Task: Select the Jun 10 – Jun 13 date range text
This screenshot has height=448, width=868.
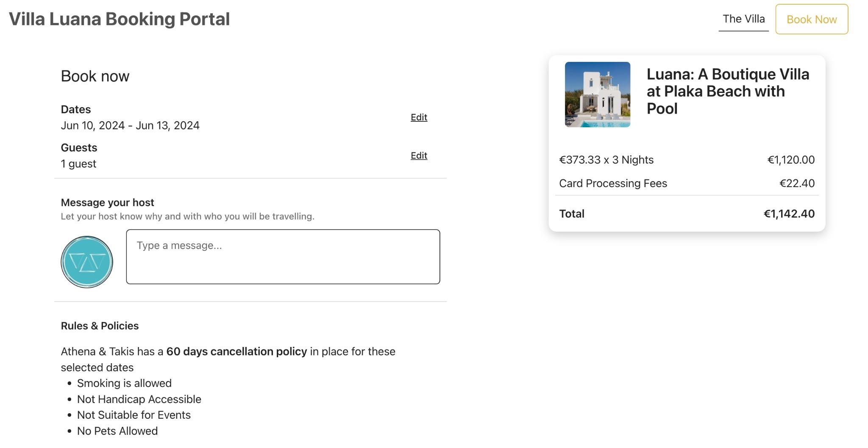Action: (x=130, y=126)
